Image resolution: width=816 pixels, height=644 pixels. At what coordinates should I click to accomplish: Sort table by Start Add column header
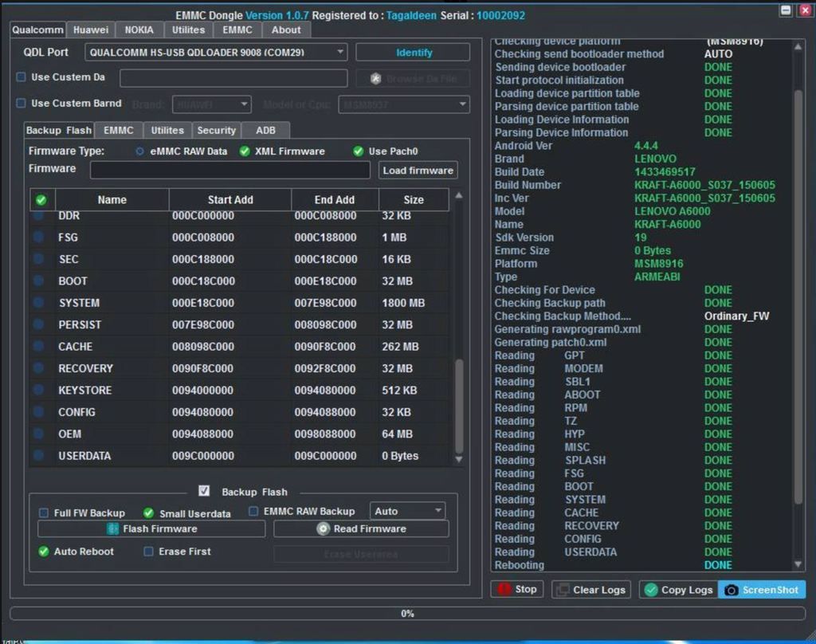coord(230,200)
